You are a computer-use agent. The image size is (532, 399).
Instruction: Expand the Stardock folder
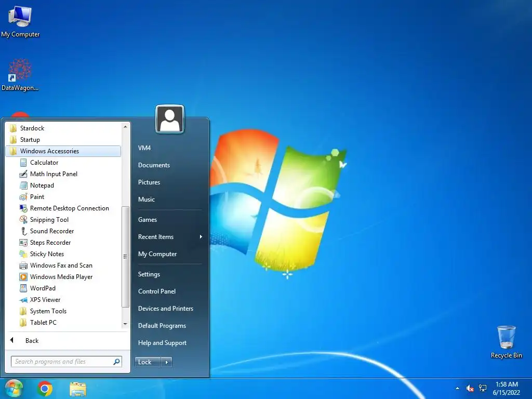coord(63,128)
